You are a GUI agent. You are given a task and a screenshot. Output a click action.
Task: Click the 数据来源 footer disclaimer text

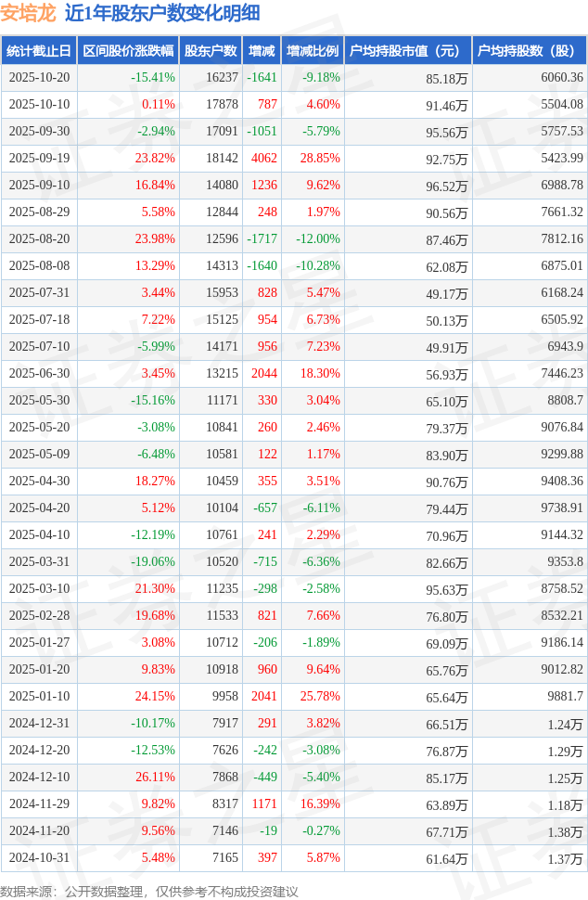coord(149,891)
